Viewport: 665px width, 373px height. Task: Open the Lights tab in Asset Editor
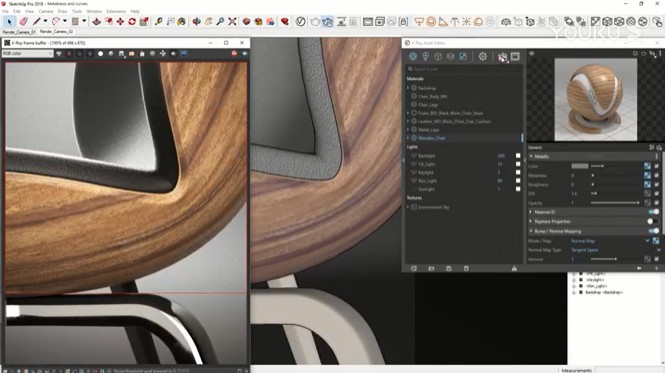click(x=425, y=56)
